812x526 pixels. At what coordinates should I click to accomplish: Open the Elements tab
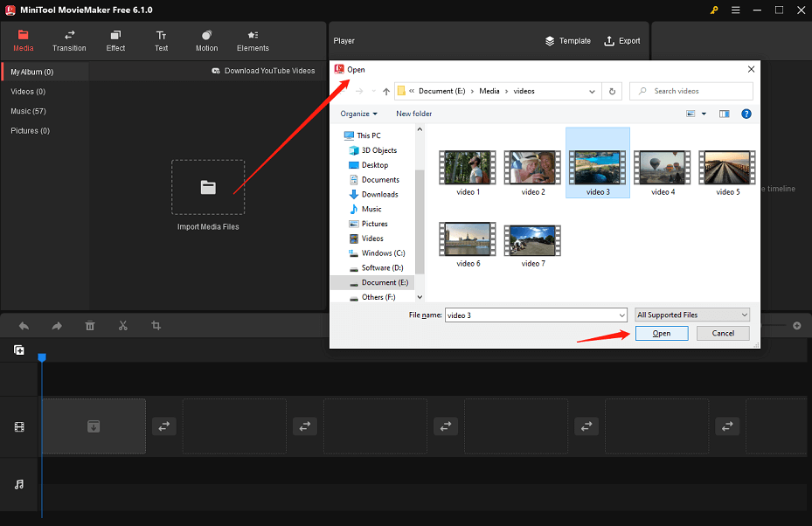click(253, 40)
